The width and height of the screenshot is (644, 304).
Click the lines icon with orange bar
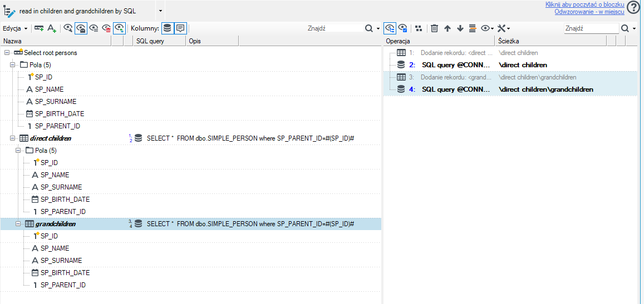(x=473, y=28)
